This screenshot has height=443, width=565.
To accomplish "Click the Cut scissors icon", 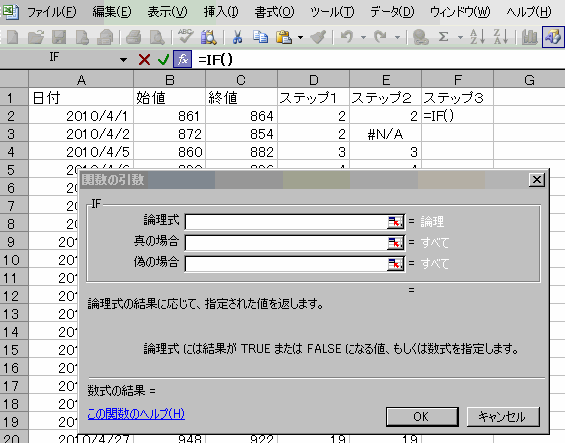I will pyautogui.click(x=237, y=37).
